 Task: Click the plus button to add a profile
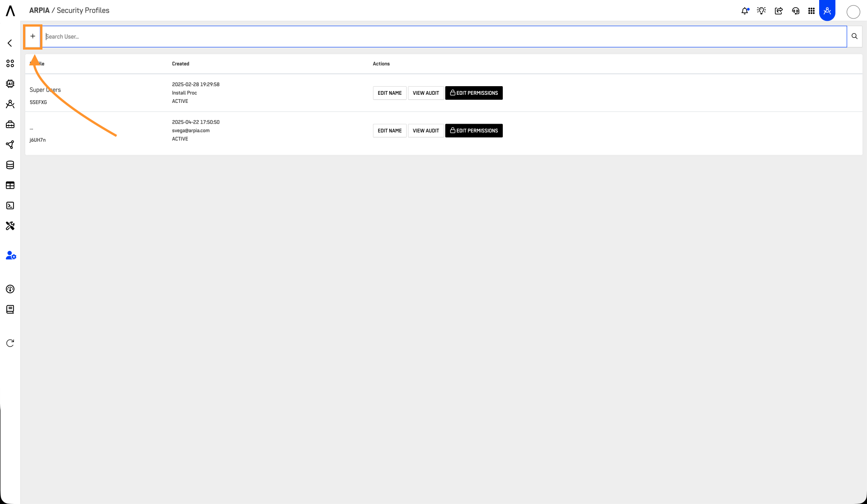pos(32,36)
